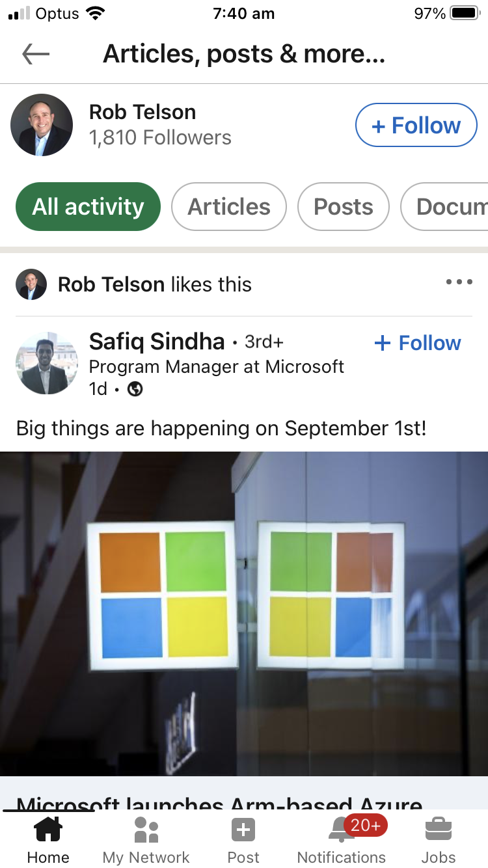
Task: Tap the back arrow icon
Action: [36, 55]
